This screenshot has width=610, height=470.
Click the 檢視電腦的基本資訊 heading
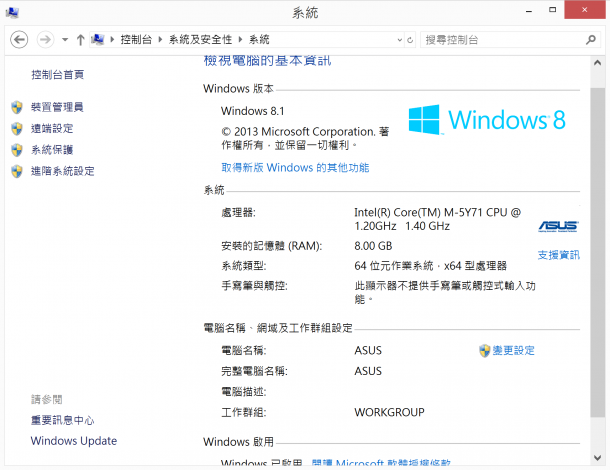pos(267,61)
